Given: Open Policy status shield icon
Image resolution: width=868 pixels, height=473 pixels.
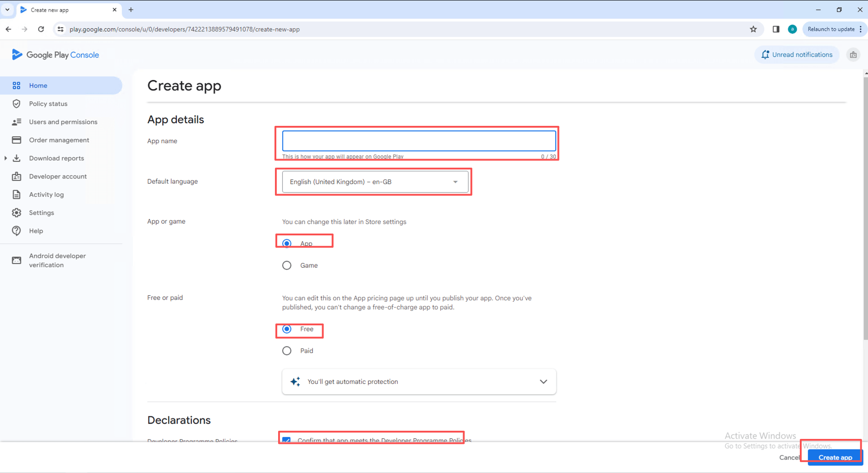Looking at the screenshot, I should click(x=16, y=104).
